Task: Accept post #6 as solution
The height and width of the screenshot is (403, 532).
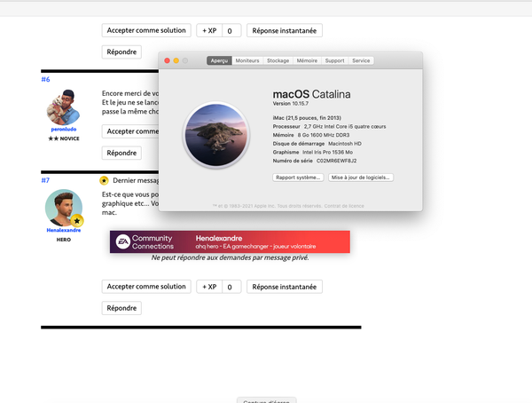Action: pos(130,131)
